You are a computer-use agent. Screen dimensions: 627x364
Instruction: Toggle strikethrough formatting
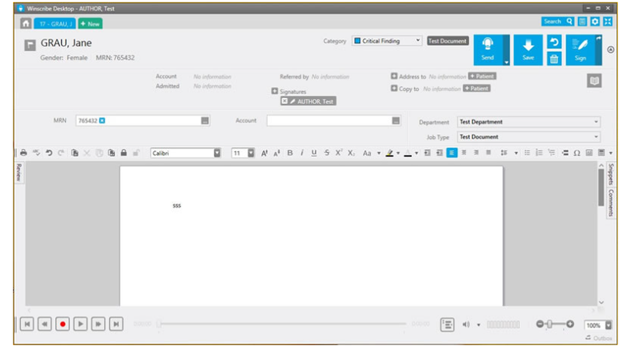point(327,153)
